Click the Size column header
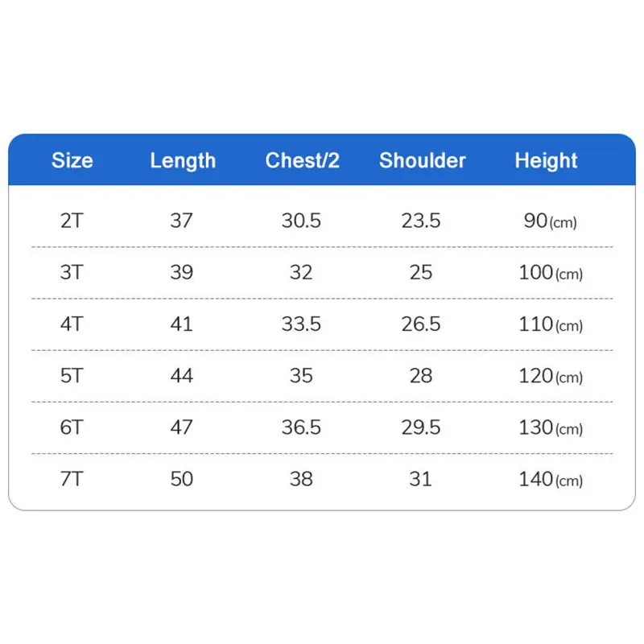Screen dimensions: 644x644 72,160
